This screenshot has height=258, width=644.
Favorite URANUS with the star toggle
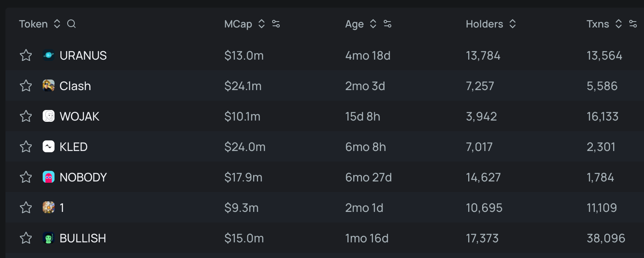pyautogui.click(x=26, y=55)
